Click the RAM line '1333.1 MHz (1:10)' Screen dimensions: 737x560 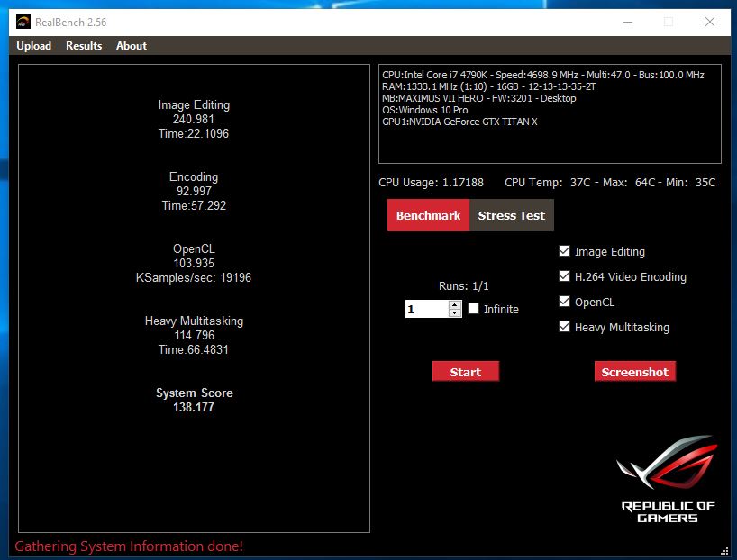click(x=489, y=86)
